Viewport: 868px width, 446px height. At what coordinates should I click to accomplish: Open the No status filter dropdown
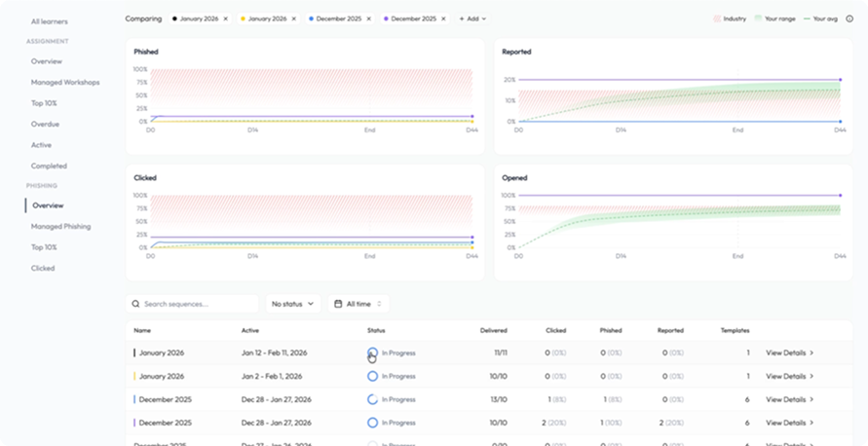[x=293, y=304]
